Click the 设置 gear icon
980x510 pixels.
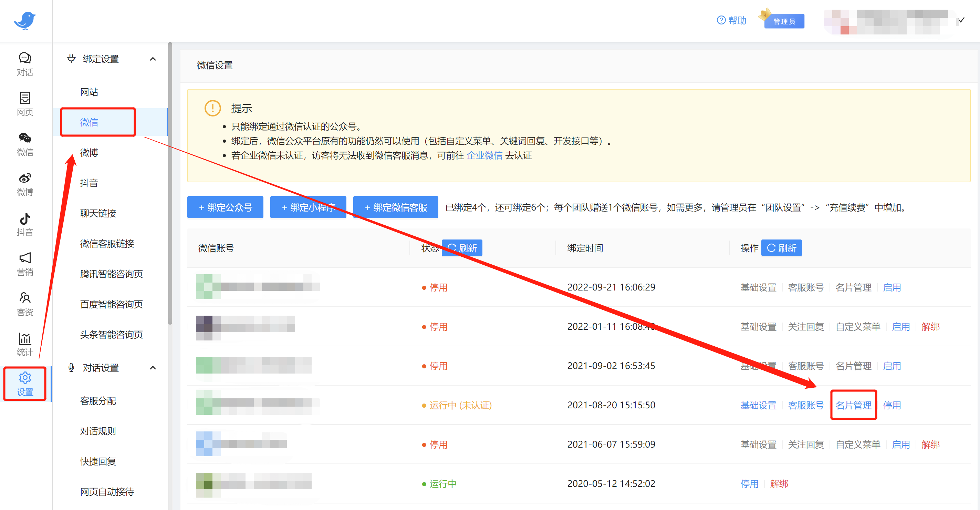pyautogui.click(x=25, y=378)
